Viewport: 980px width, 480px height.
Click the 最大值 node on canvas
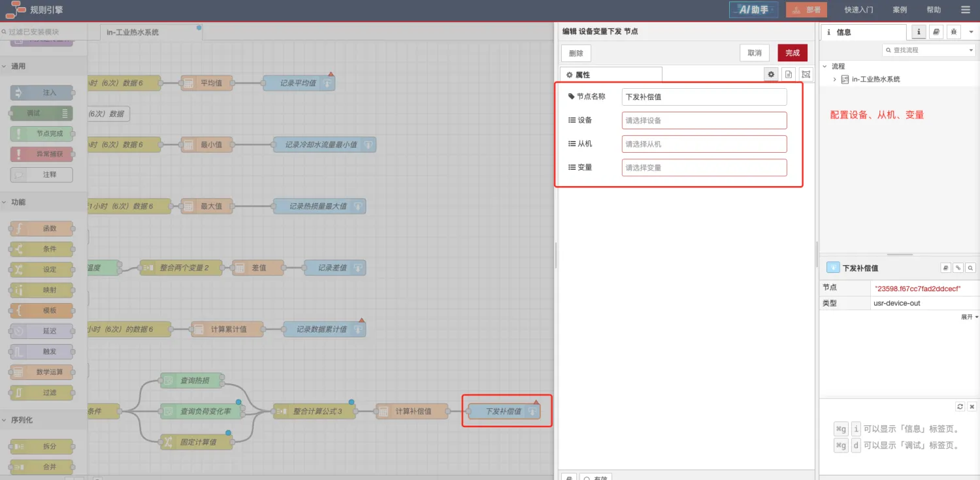tap(206, 206)
